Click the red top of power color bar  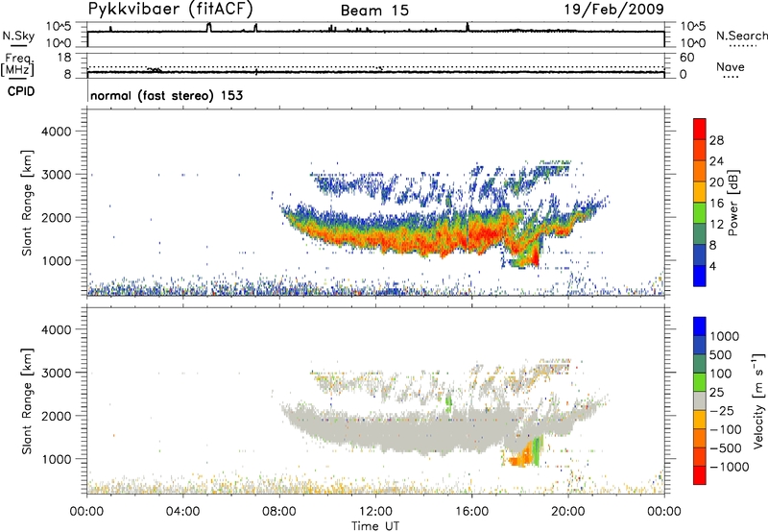click(x=700, y=129)
